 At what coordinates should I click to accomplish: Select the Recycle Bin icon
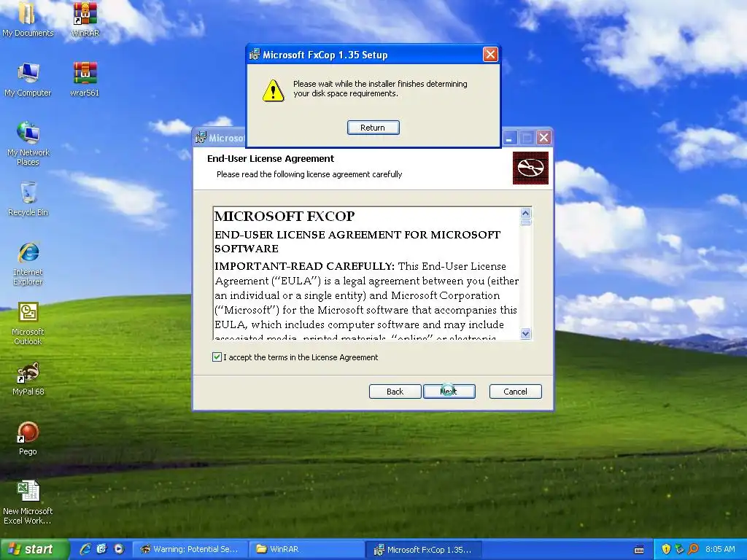pos(28,198)
